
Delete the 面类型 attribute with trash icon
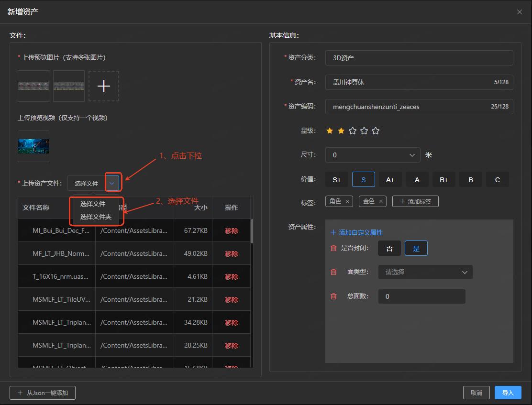333,272
